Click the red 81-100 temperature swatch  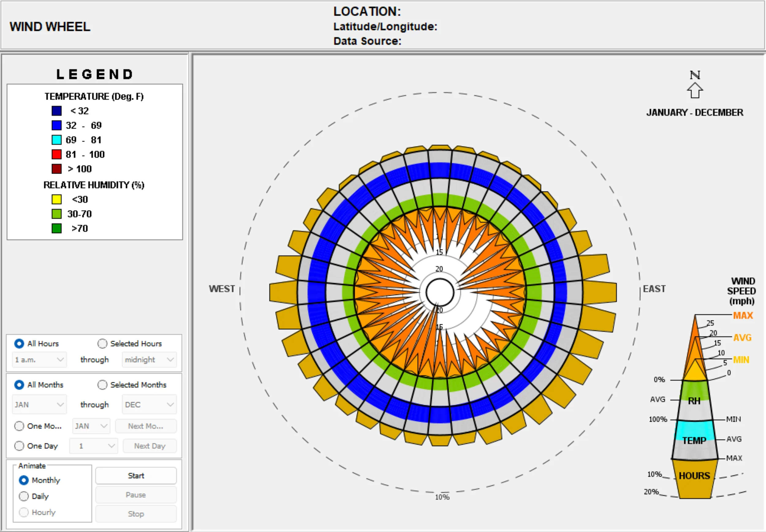click(x=57, y=154)
